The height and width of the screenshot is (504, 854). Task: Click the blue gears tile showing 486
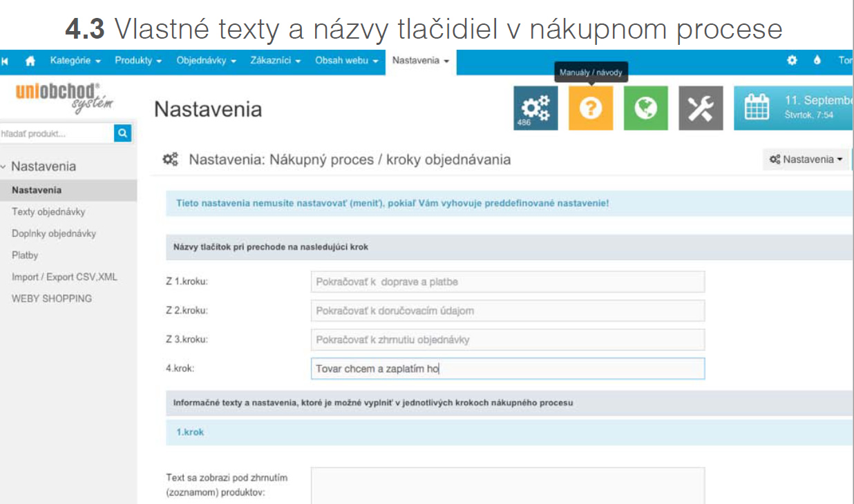(535, 108)
